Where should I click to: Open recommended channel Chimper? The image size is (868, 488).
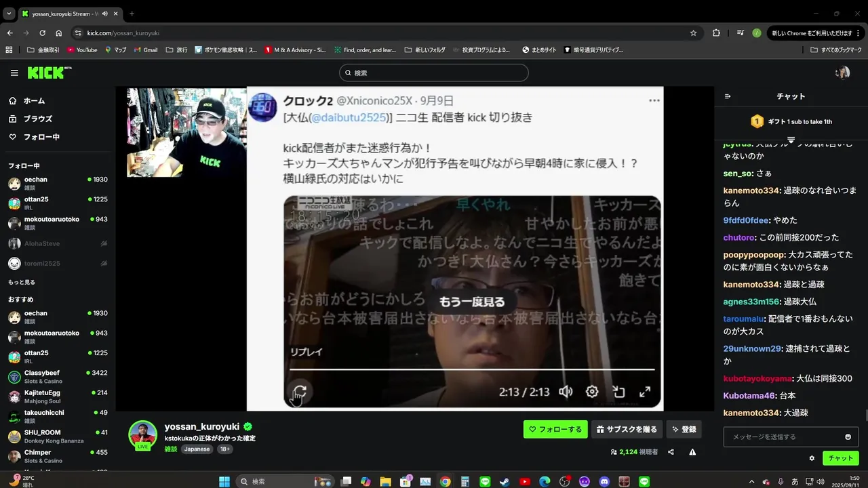coord(58,455)
